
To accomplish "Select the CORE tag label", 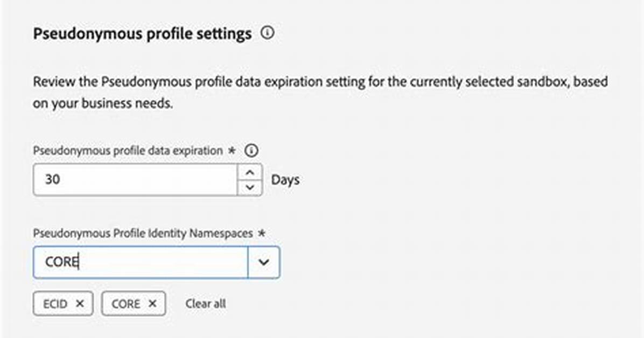I will [x=125, y=304].
